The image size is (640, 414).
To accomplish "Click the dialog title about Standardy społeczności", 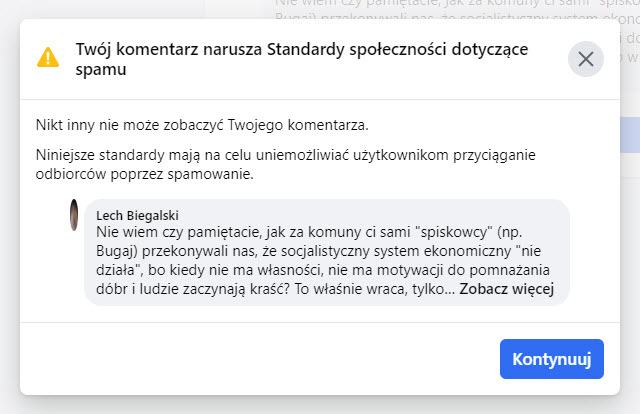I will coord(302,49).
